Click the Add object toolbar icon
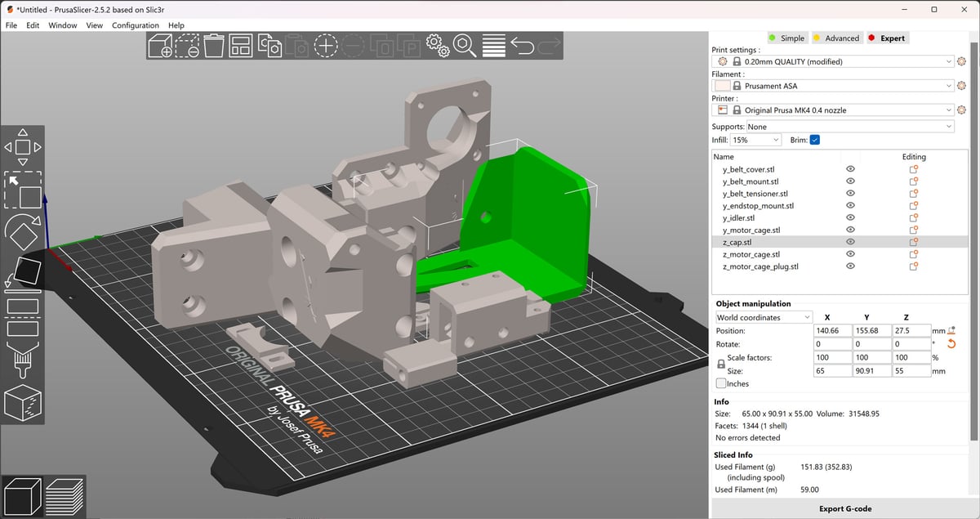Viewport: 980px width, 519px height. point(160,45)
